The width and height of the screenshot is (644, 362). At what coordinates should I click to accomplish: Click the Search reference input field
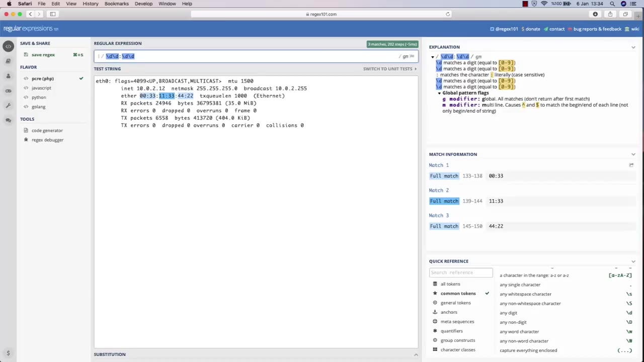point(461,273)
